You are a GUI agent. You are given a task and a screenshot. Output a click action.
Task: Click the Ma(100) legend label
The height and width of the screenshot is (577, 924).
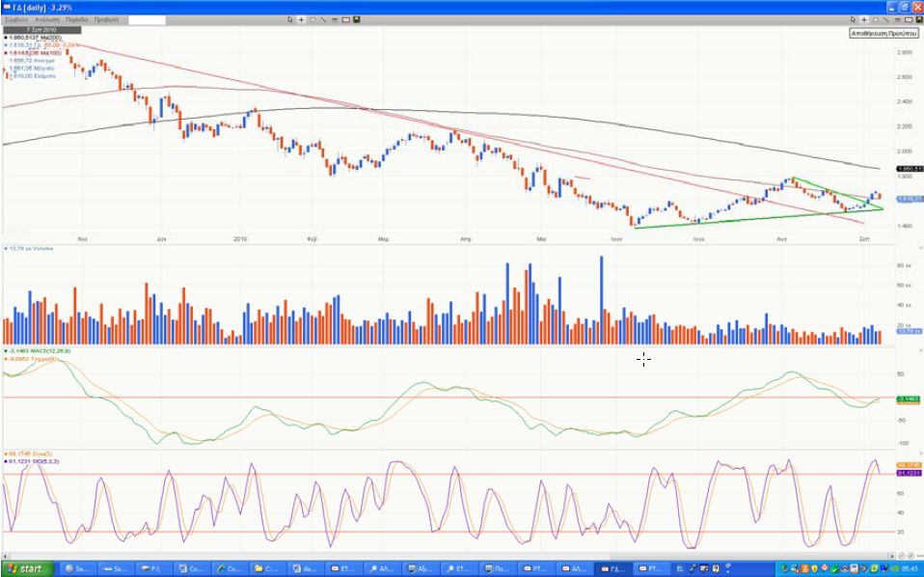[37, 52]
